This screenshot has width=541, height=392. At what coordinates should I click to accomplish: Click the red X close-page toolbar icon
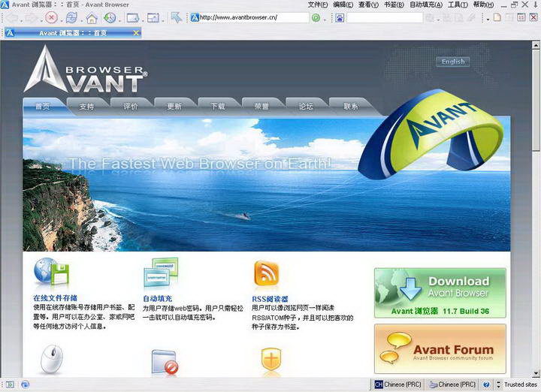[533, 17]
